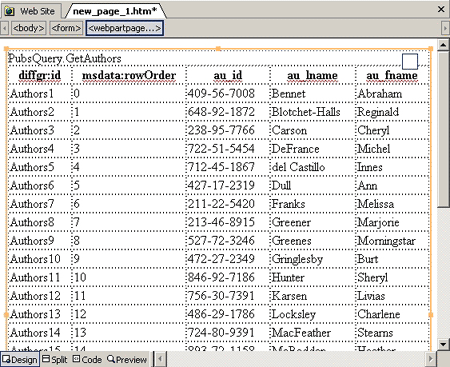Click the first name Cheryl
This screenshot has height=367, width=450.
[374, 131]
